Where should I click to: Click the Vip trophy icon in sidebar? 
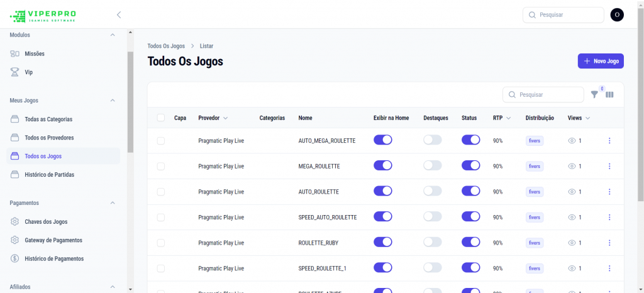click(15, 72)
